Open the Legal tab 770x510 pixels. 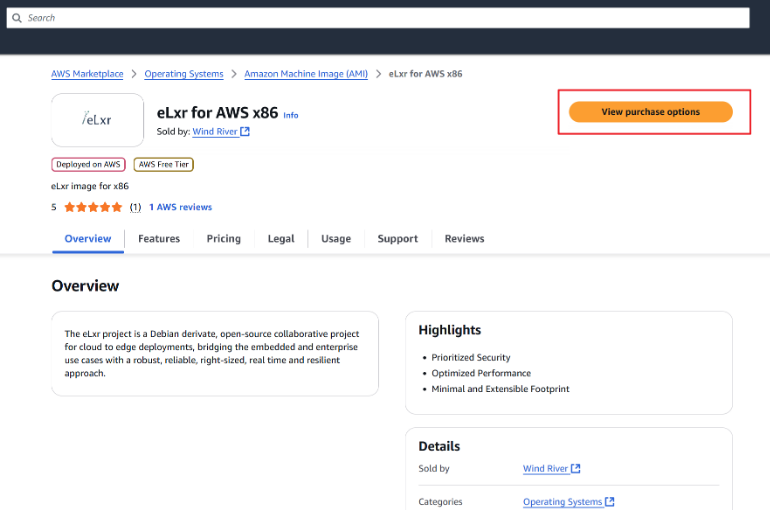281,239
